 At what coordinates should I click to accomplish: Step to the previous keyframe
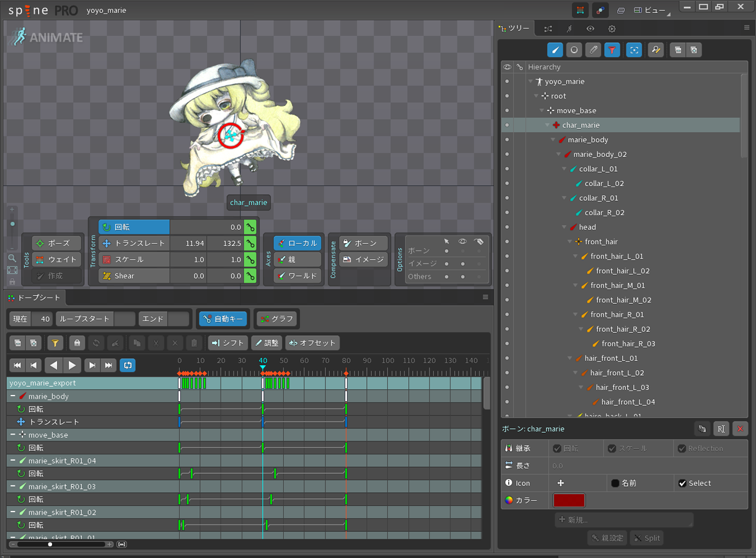pos(34,365)
